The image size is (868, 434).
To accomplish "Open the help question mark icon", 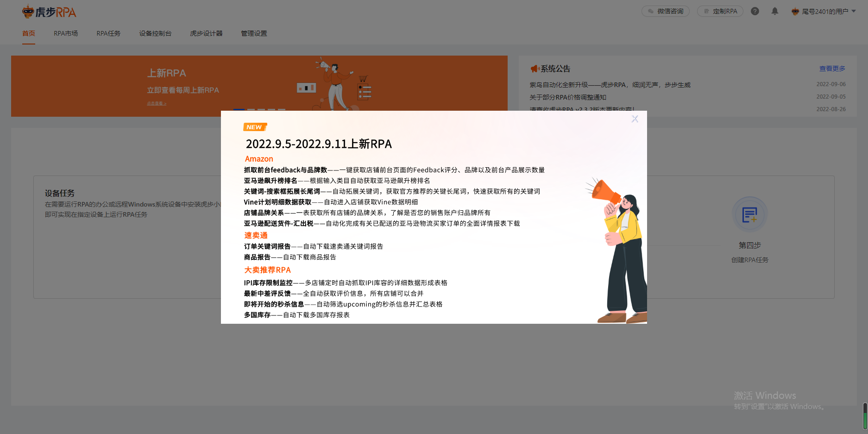I will point(755,11).
